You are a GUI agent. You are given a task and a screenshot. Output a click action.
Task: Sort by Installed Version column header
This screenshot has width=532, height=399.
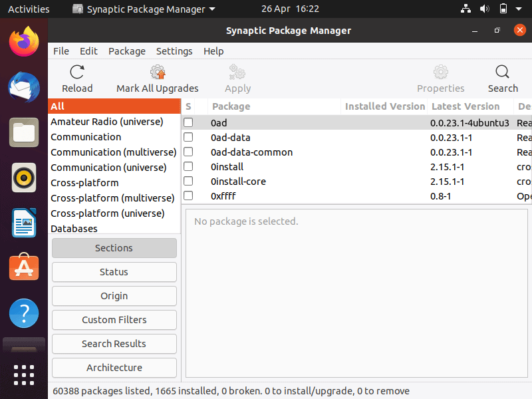[x=385, y=106]
